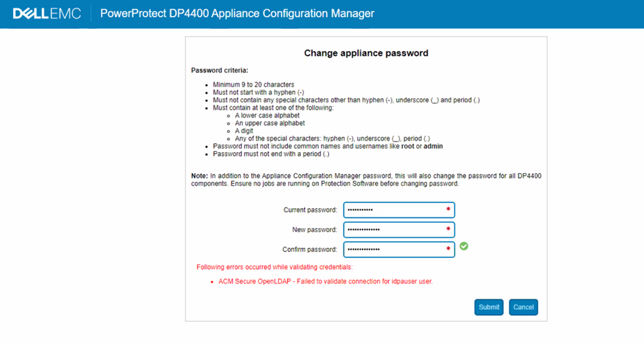Click the 'Change appliance password' heading
The width and height of the screenshot is (644, 345).
pyautogui.click(x=366, y=53)
